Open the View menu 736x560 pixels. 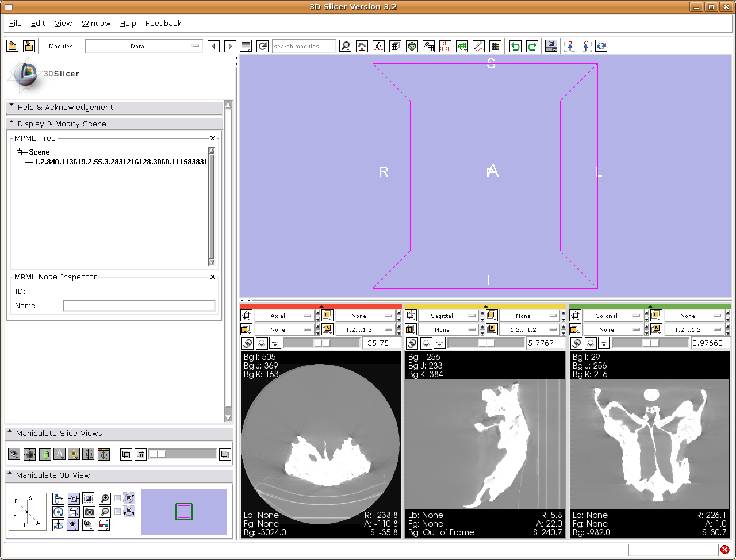(x=63, y=23)
